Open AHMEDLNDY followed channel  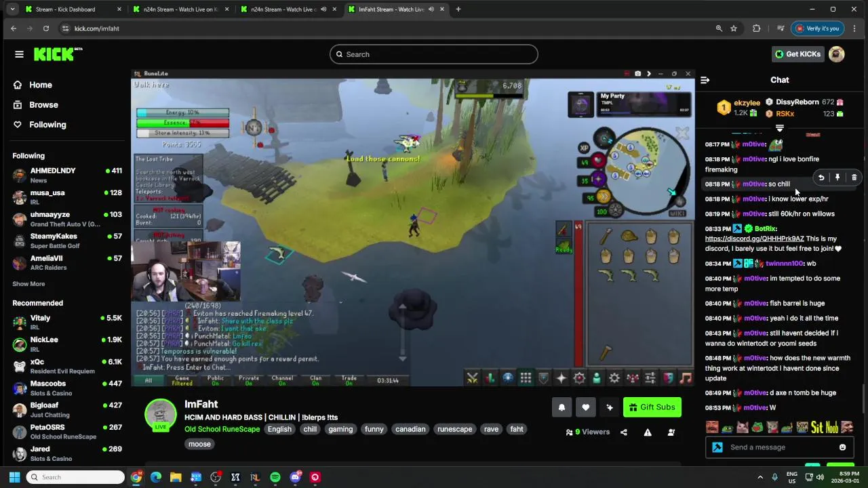[x=66, y=175]
